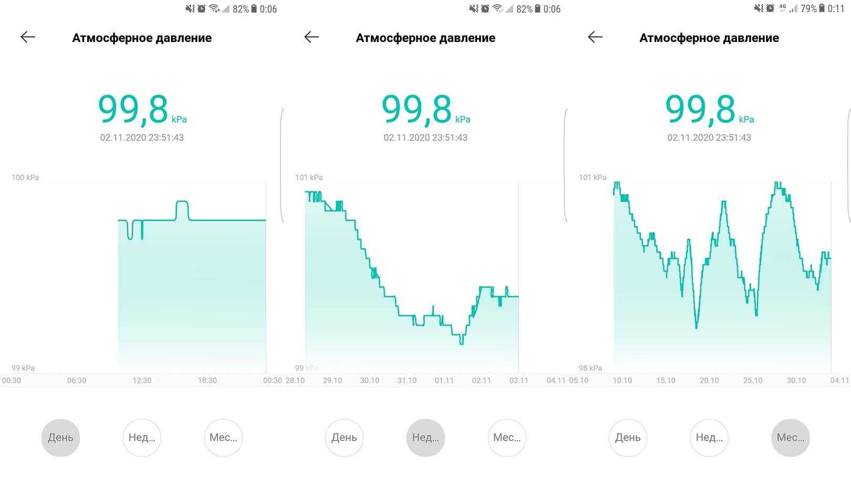The image size is (851, 504).
Task: Switch to Мес... view on the left screen
Action: [x=223, y=437]
